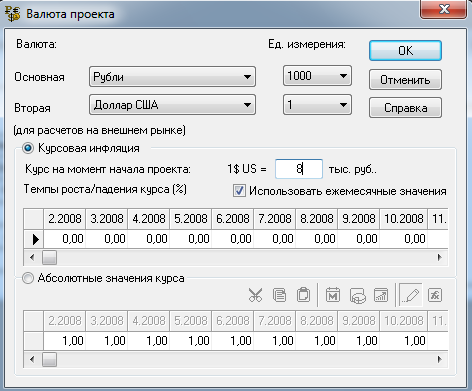Click the 0,00 cell under 5.2008
472x391 pixels.
191,239
